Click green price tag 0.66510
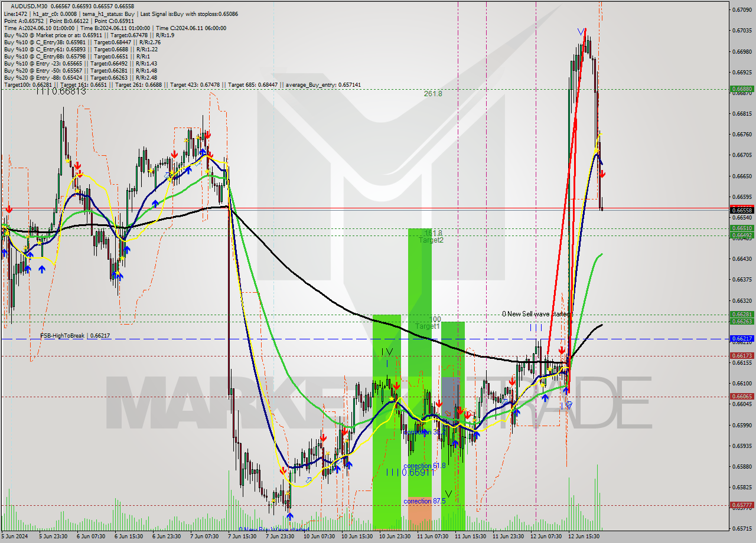 (x=741, y=228)
